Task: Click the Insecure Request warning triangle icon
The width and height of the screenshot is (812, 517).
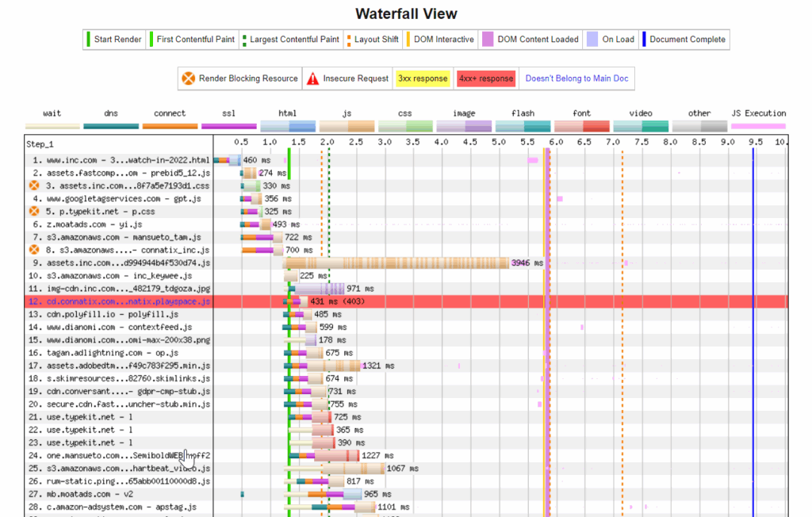Action: point(312,79)
